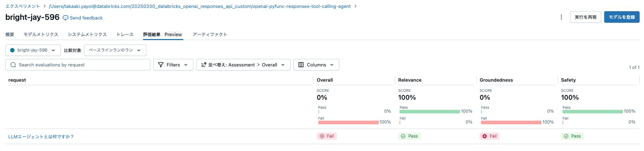Viewport: 644px width, 151px height.
Task: Expand the bright-jay-596 run dropdown
Action: [x=33, y=50]
